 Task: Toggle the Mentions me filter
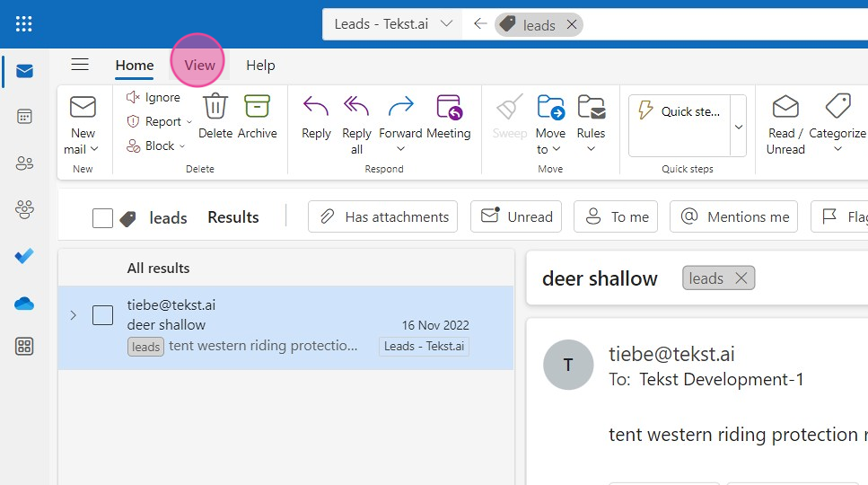pos(733,216)
